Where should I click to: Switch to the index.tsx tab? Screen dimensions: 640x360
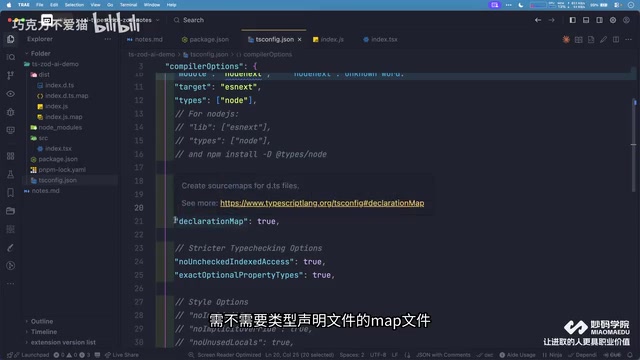380,40
